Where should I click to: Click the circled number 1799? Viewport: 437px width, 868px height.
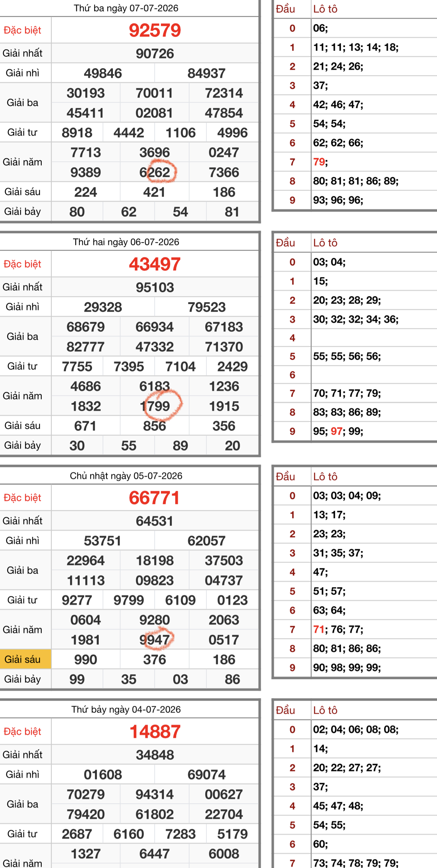[155, 406]
